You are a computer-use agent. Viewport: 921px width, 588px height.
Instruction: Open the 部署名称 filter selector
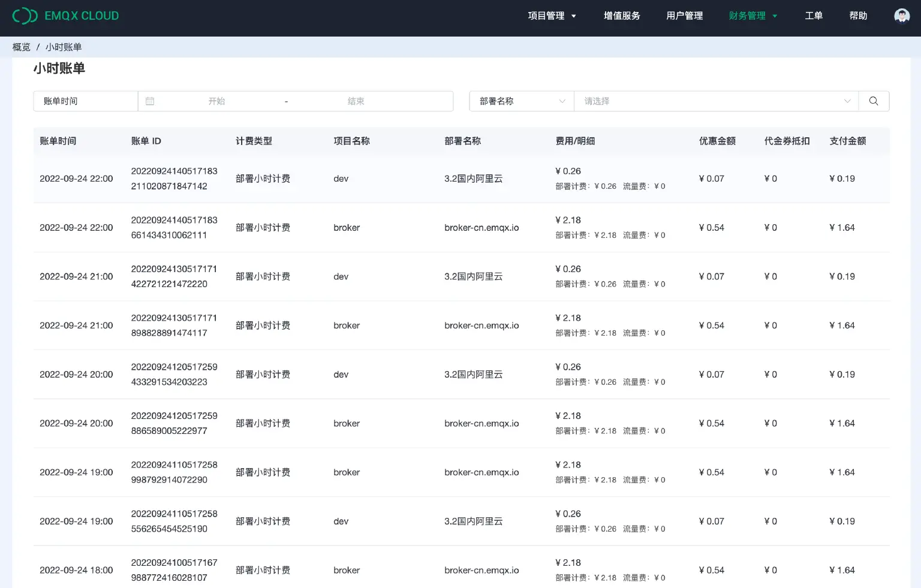[x=520, y=101]
